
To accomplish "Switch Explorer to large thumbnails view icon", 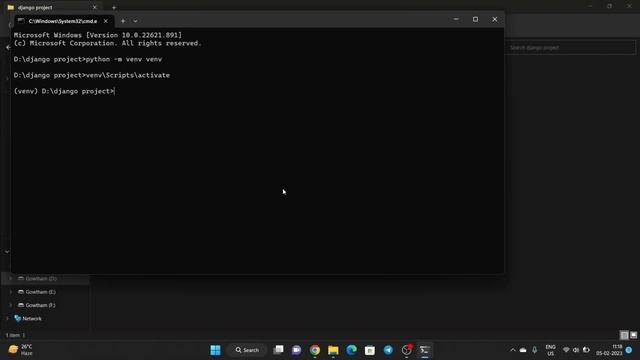I will tap(633, 335).
